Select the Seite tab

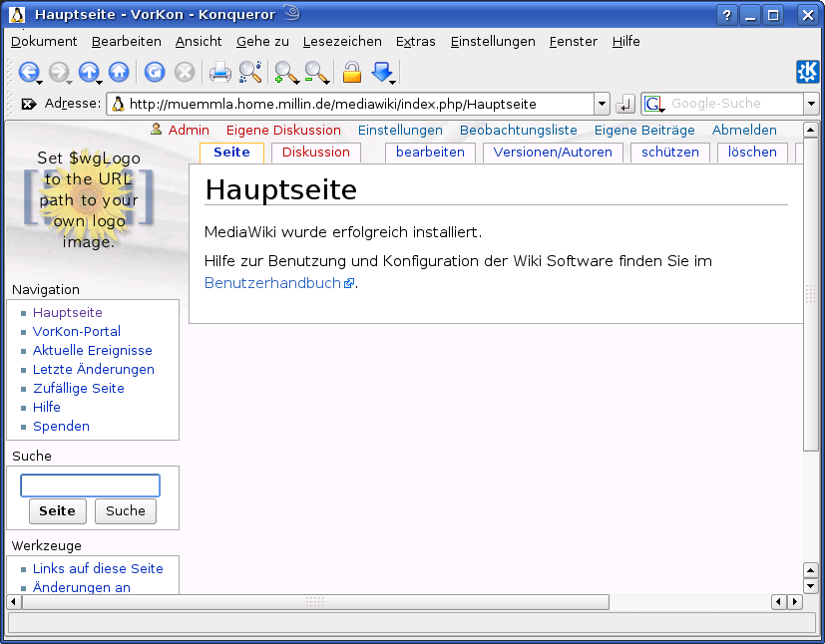tap(231, 153)
